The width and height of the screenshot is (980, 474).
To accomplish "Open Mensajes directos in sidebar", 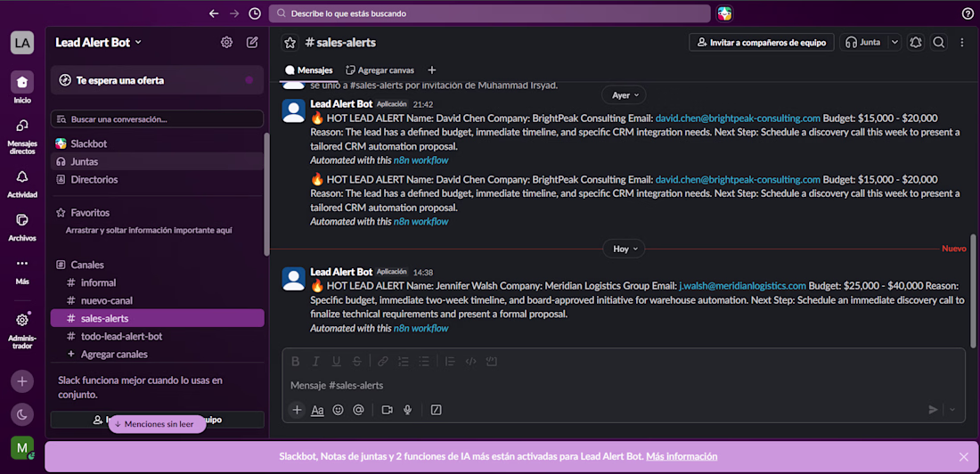I will (x=22, y=137).
